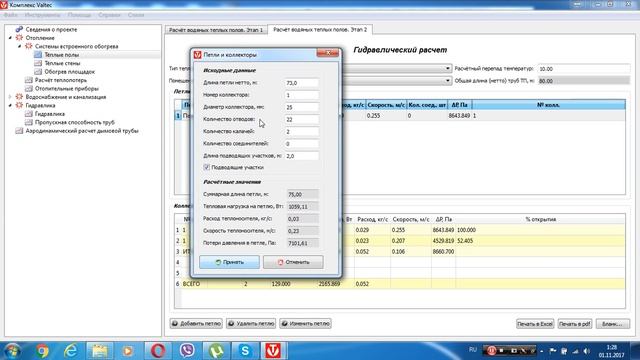Viewport: 640px width, 360px height.
Task: Click the Печать в pdf button
Action: coord(575,324)
